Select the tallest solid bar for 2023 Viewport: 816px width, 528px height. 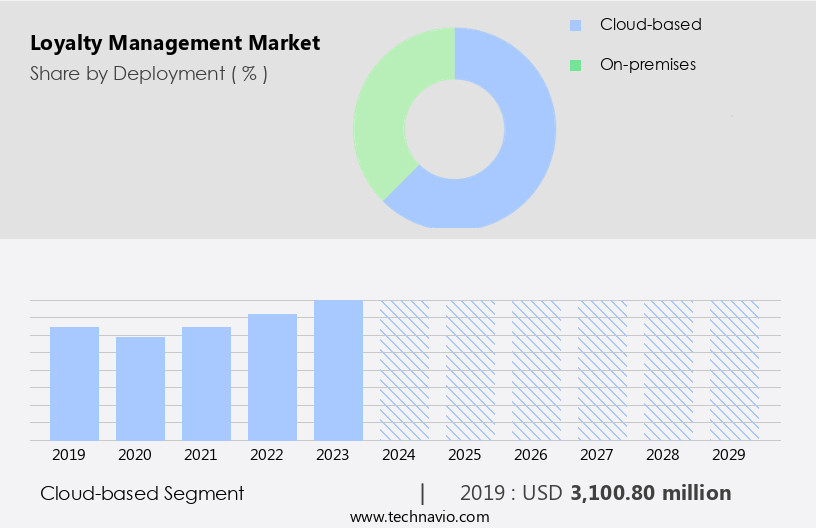click(338, 370)
